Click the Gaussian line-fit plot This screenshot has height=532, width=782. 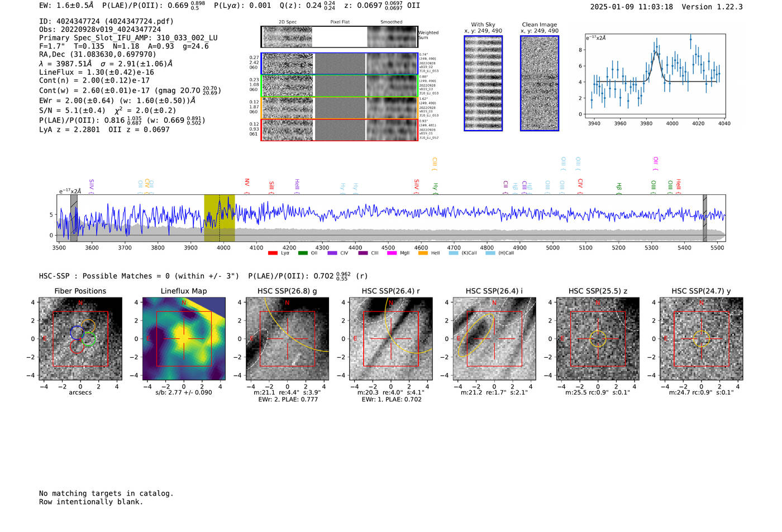coord(655,76)
